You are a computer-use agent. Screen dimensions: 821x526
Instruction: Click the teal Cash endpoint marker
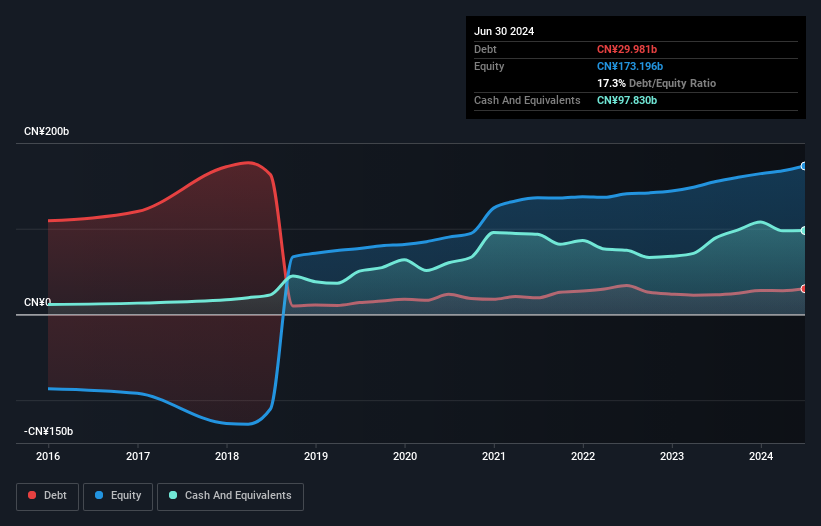tap(804, 230)
